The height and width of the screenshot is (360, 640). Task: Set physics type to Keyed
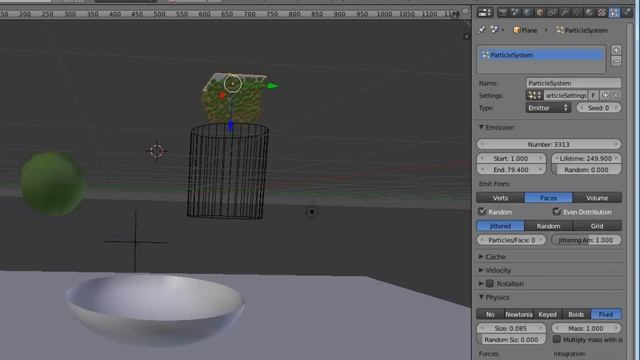pyautogui.click(x=548, y=314)
